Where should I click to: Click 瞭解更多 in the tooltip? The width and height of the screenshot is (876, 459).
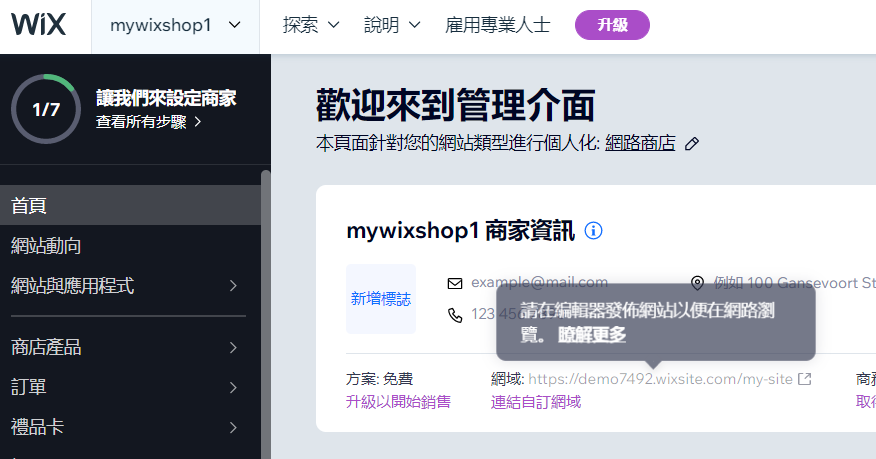pyautogui.click(x=592, y=335)
